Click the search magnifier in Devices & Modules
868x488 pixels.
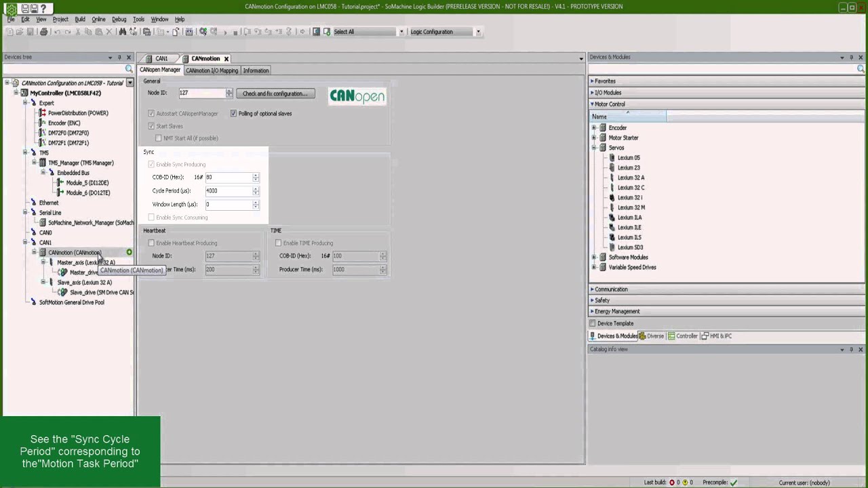point(861,69)
